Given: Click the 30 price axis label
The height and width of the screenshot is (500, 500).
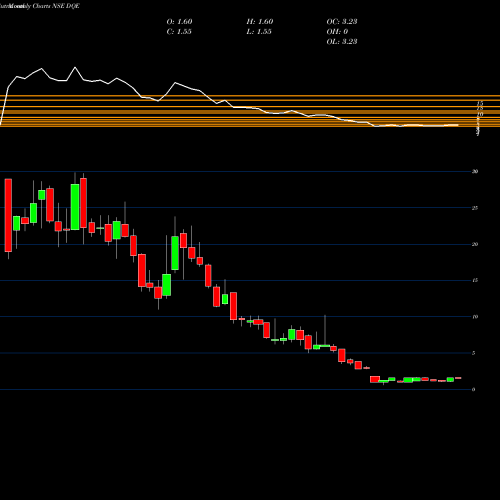Looking at the screenshot, I should pyautogui.click(x=475, y=172).
